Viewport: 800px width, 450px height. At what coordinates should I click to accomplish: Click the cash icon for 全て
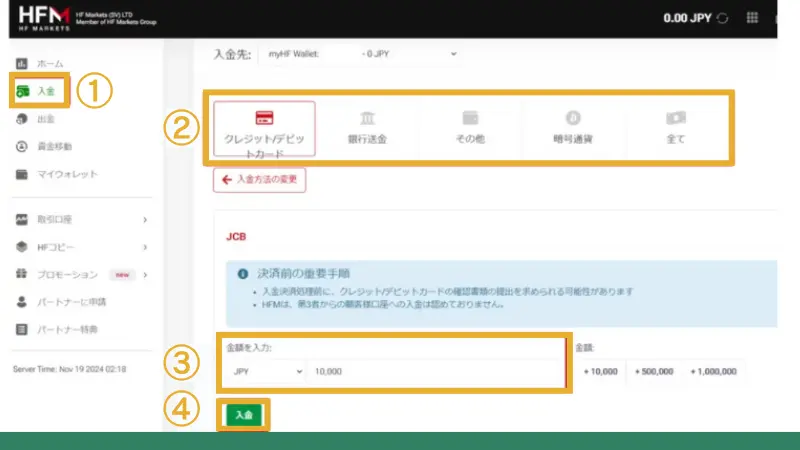click(676, 118)
